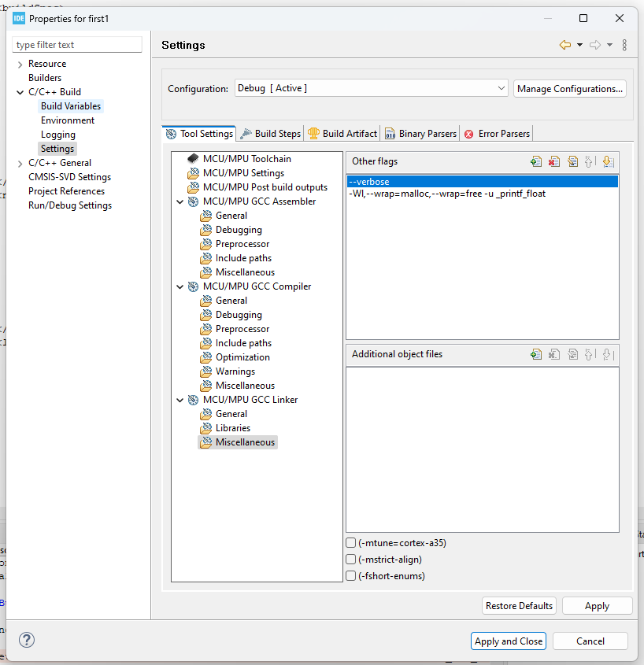Click the Manage Configurations button
The image size is (644, 665).
tap(569, 88)
